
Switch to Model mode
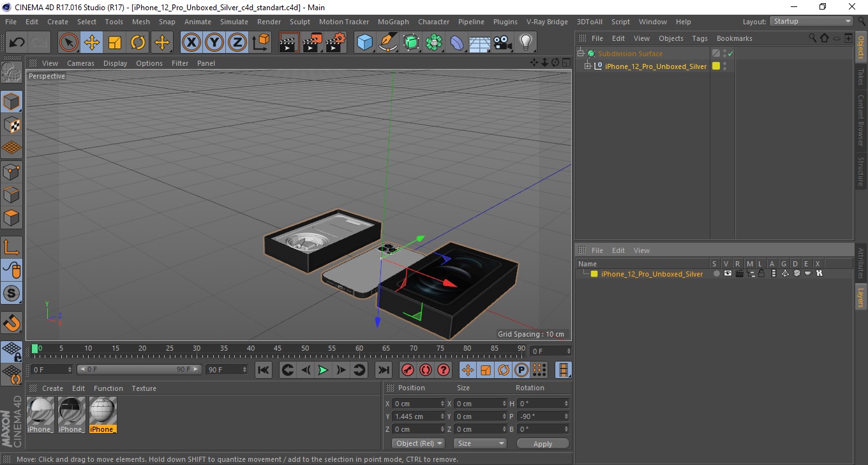[x=11, y=102]
